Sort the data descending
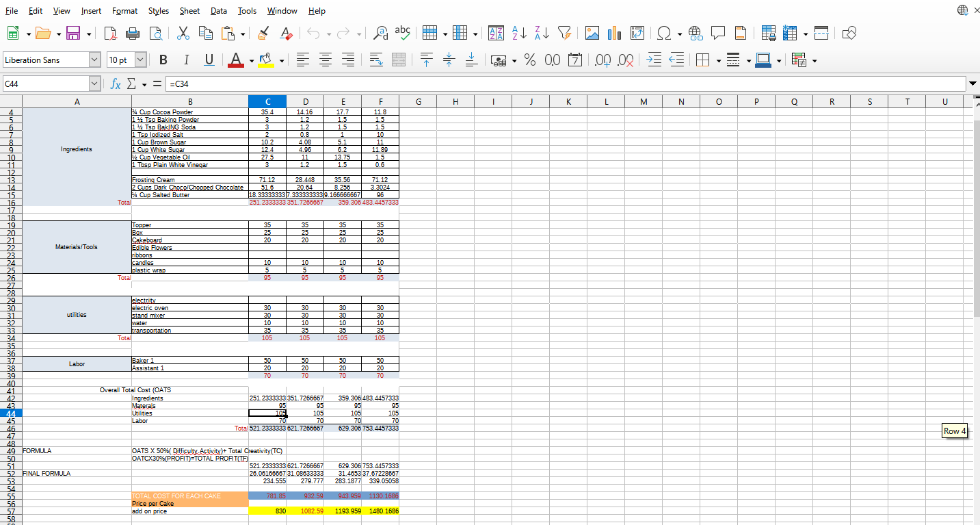This screenshot has height=525, width=980. (x=542, y=33)
